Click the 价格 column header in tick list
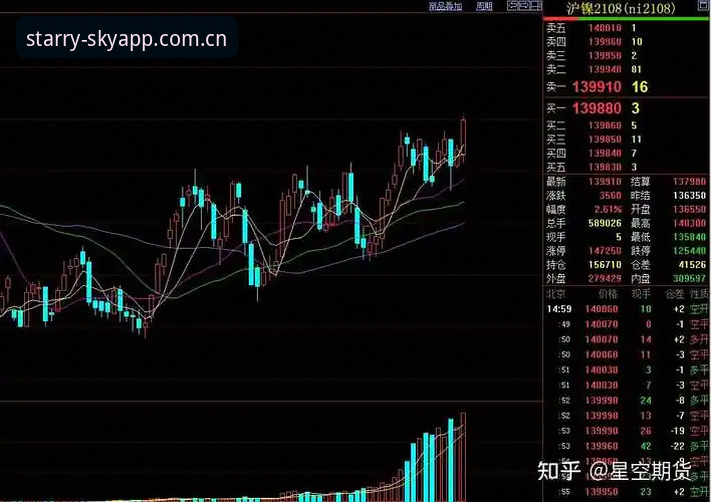The height and width of the screenshot is (502, 711). [608, 294]
